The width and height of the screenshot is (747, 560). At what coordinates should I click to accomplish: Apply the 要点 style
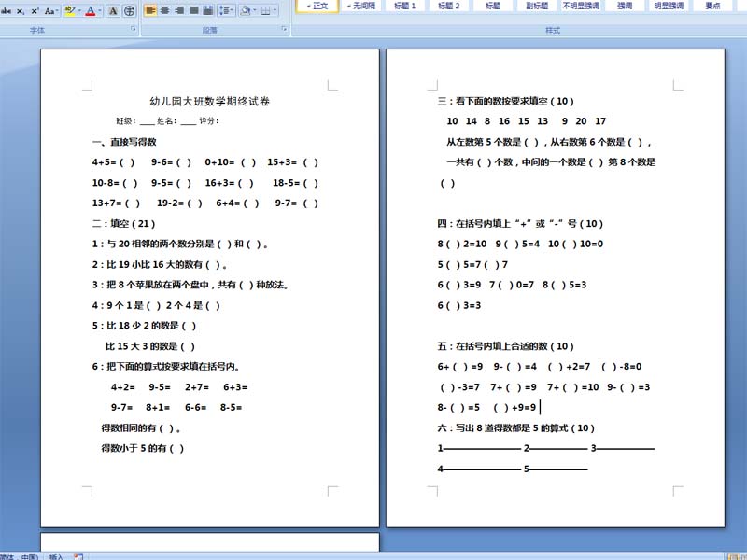point(712,6)
